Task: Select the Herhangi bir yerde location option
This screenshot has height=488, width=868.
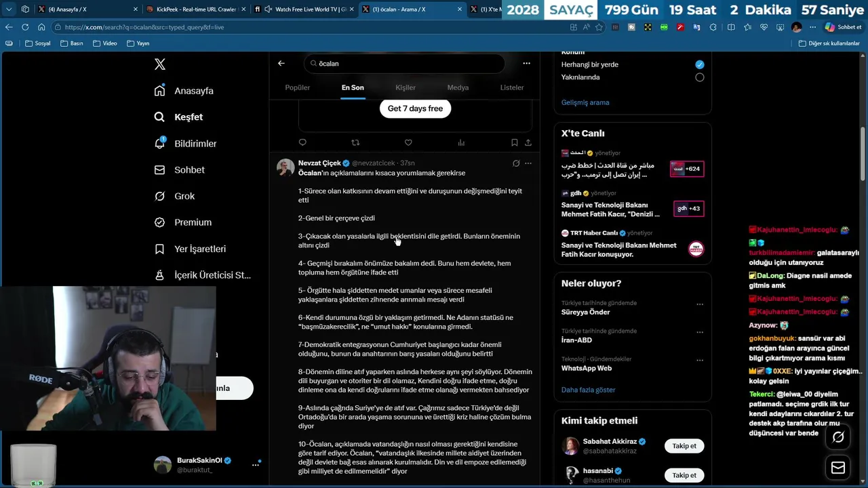Action: pyautogui.click(x=700, y=64)
